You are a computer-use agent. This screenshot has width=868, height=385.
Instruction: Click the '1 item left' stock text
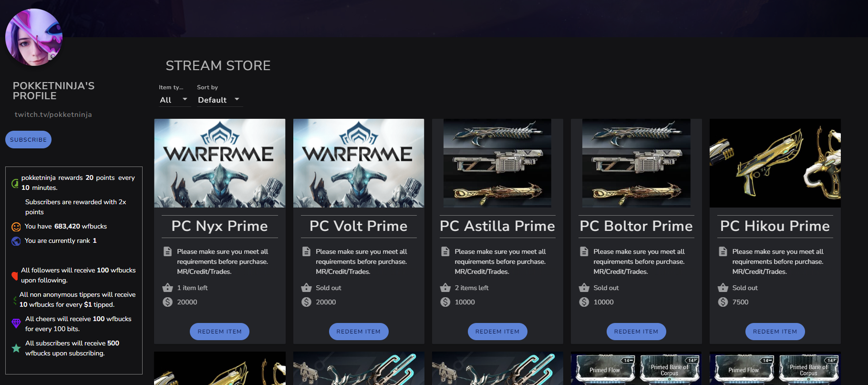coord(192,288)
